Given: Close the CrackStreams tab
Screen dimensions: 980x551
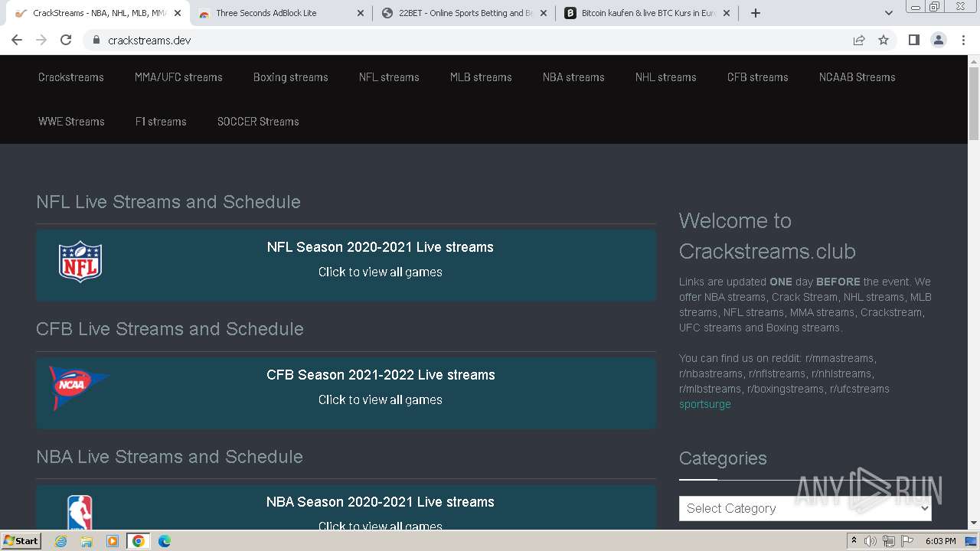Looking at the screenshot, I should pos(178,13).
